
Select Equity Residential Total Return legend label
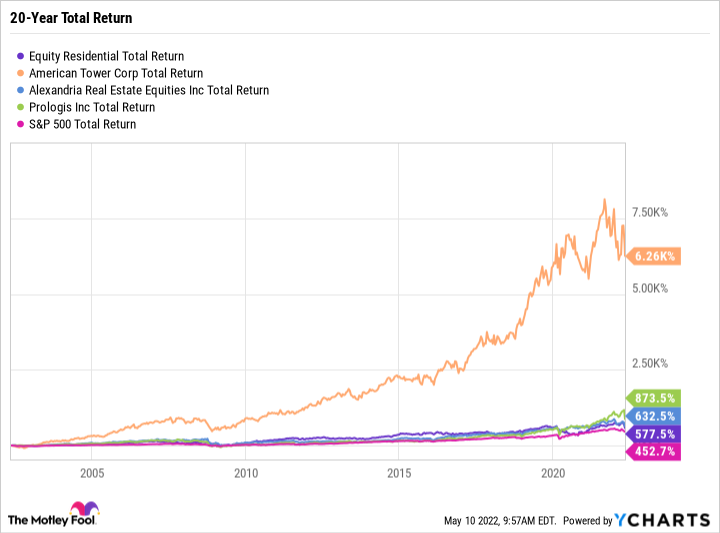point(107,57)
